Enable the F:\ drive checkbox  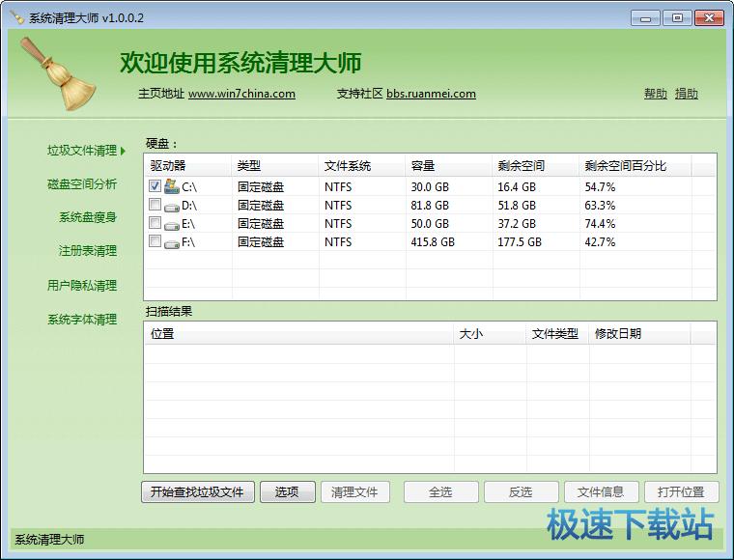click(x=155, y=241)
